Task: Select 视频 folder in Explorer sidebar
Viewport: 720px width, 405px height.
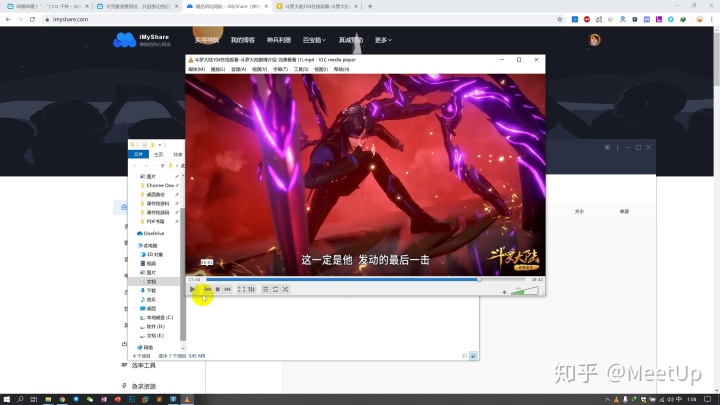Action: point(148,264)
